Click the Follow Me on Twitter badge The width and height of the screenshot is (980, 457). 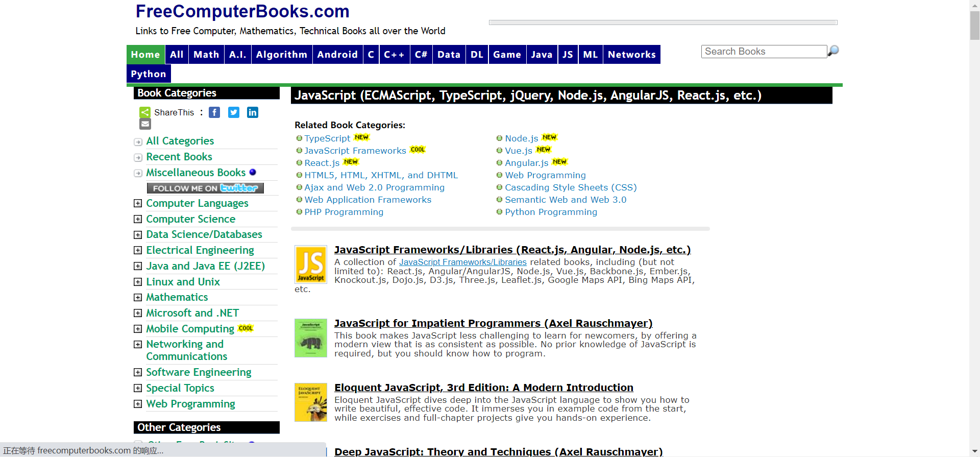point(205,188)
